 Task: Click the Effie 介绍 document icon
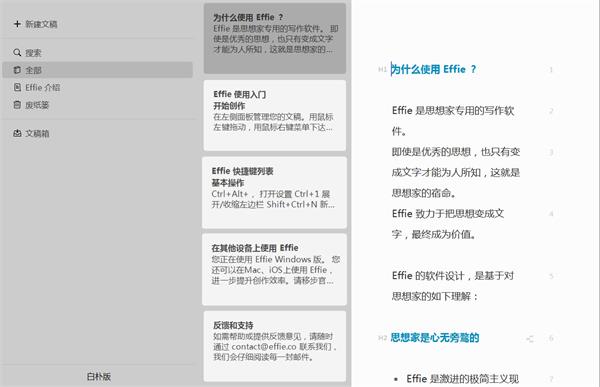(x=17, y=87)
